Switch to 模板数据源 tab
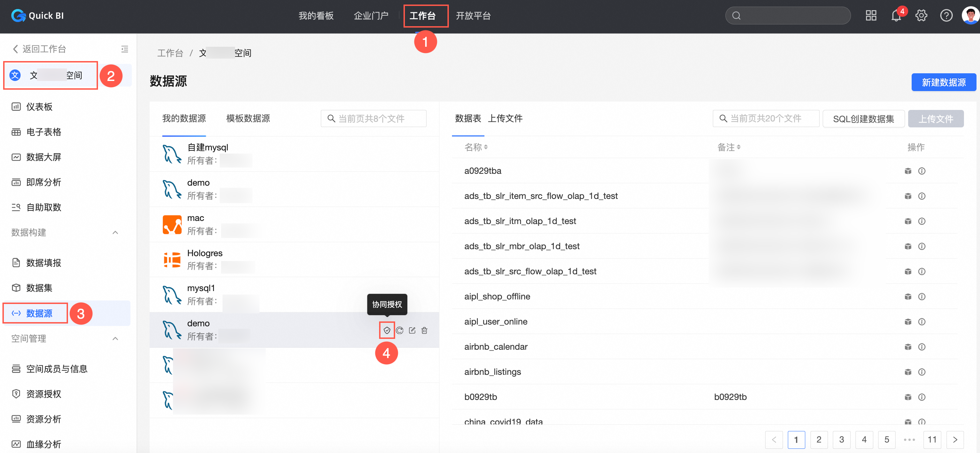This screenshot has height=453, width=980. click(248, 118)
